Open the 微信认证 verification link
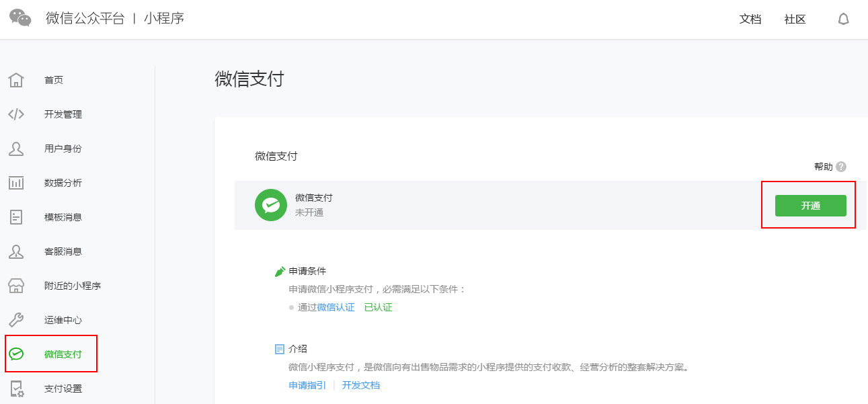Screen dimensions: 868x404 click(x=337, y=307)
